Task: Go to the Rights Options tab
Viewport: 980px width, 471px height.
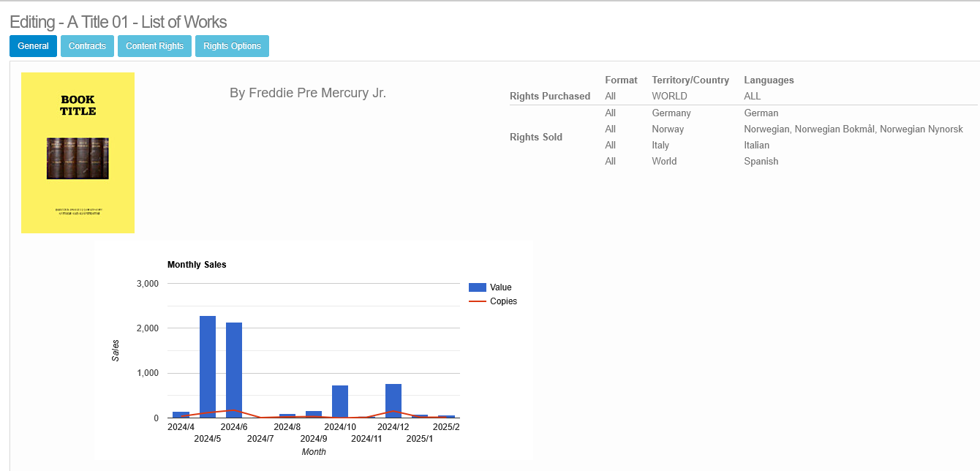Action: 232,46
